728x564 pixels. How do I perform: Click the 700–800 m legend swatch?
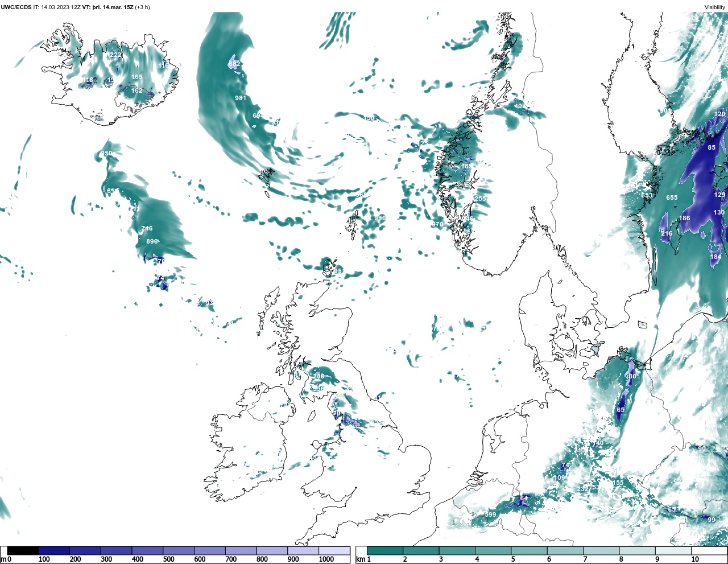[x=241, y=551]
